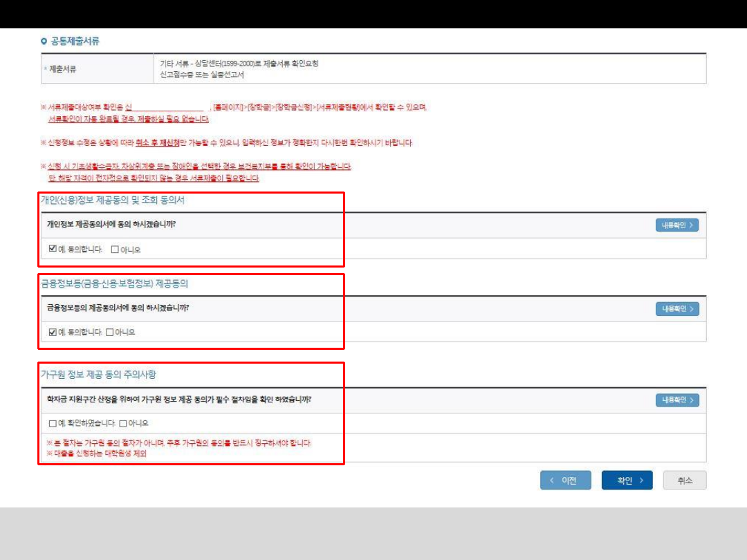
Task: Uncheck '예, 동의합니다' for 개인정보 제공동의서
Action: click(53, 250)
